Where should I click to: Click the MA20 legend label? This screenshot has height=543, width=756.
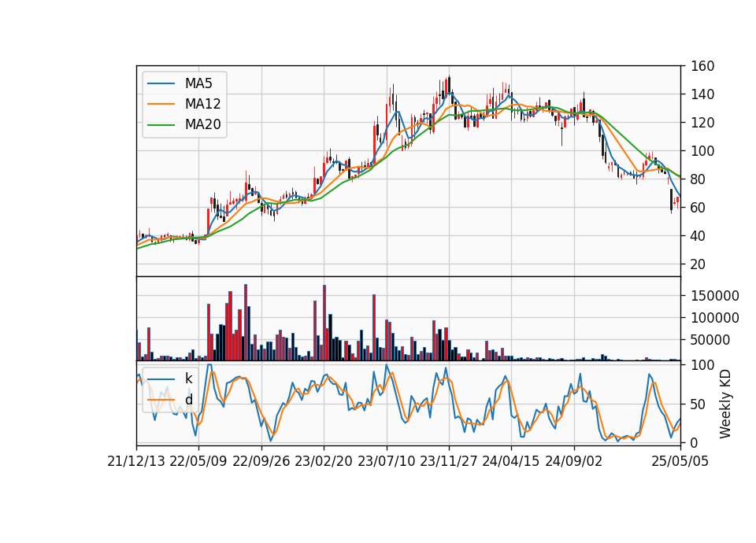click(202, 124)
